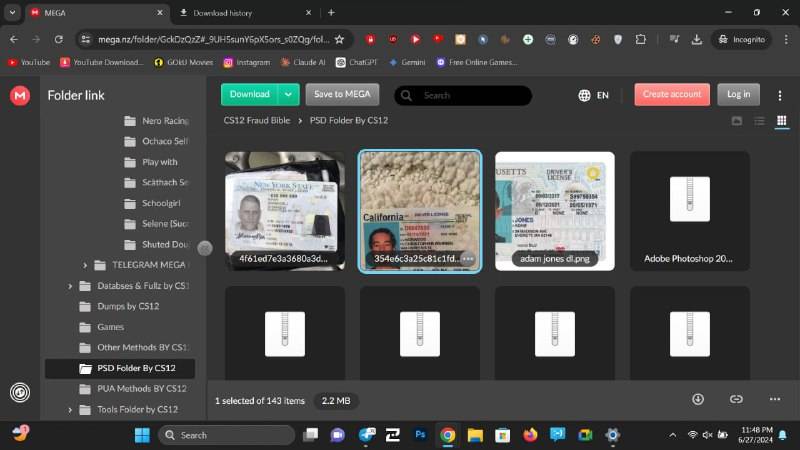Click the Create account button

tap(672, 94)
